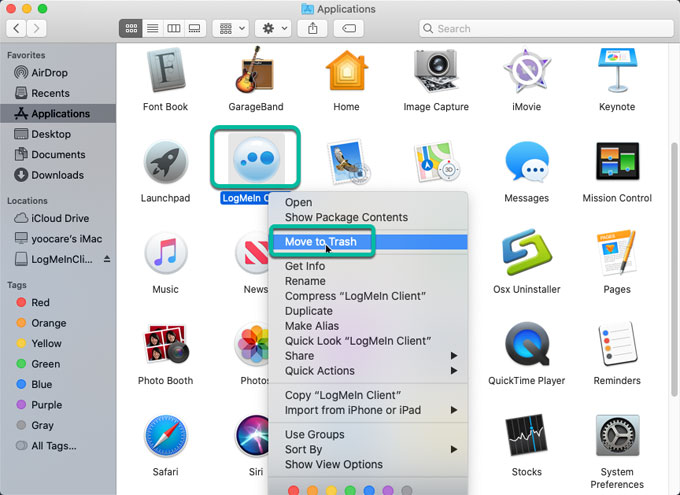Click the Mail stamp icon
The image size is (680, 495).
(349, 162)
